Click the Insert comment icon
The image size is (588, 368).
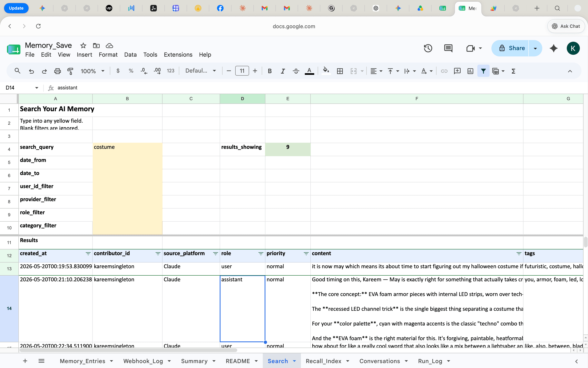(457, 71)
